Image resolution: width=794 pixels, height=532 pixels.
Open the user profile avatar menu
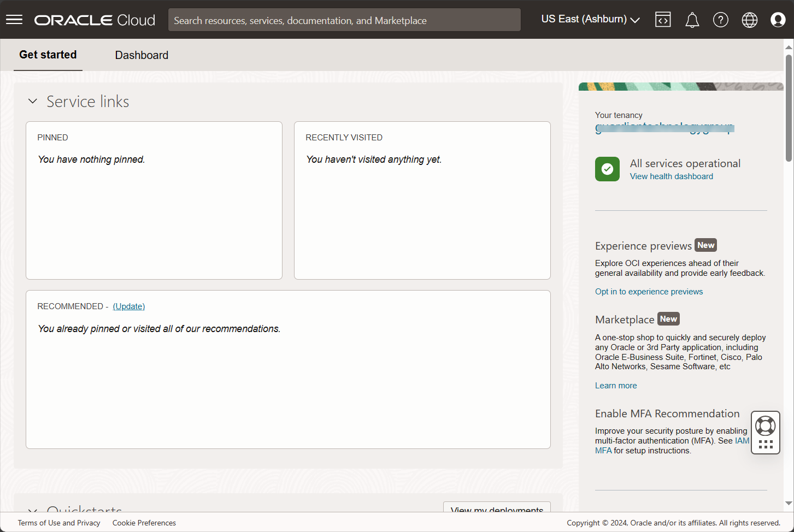click(x=778, y=20)
